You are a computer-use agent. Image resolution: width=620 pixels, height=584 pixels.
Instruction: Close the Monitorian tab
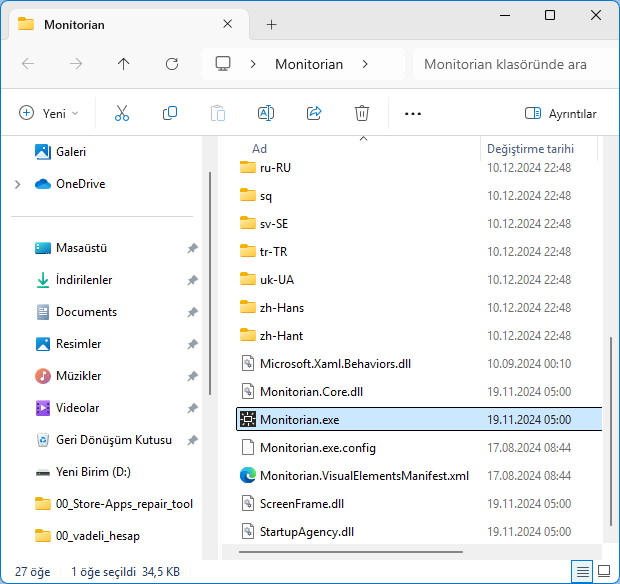pos(227,24)
